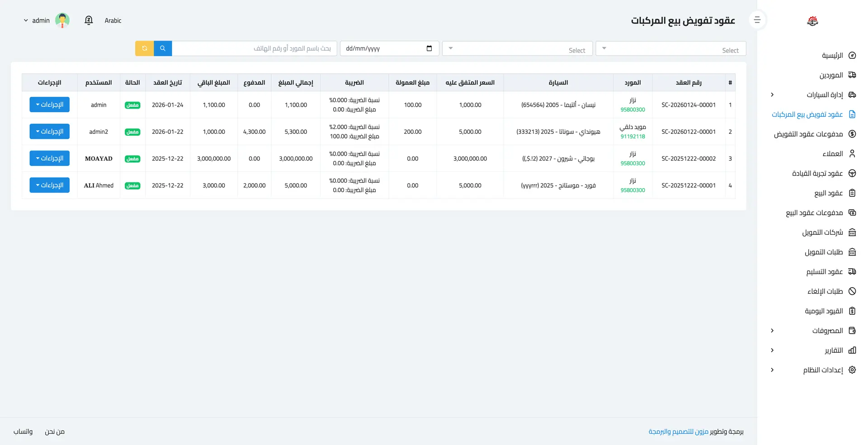This screenshot has height=445, width=868.
Task: Go to the customers menu item
Action: [x=832, y=154]
